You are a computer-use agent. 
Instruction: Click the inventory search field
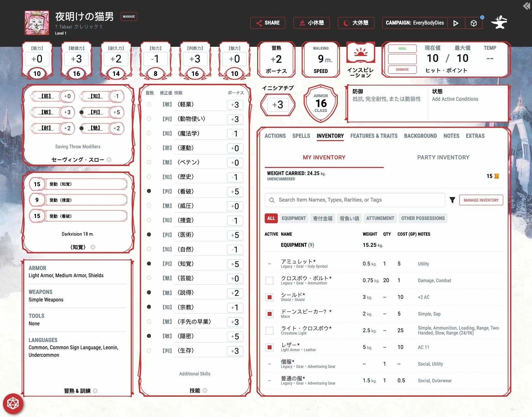click(x=355, y=200)
